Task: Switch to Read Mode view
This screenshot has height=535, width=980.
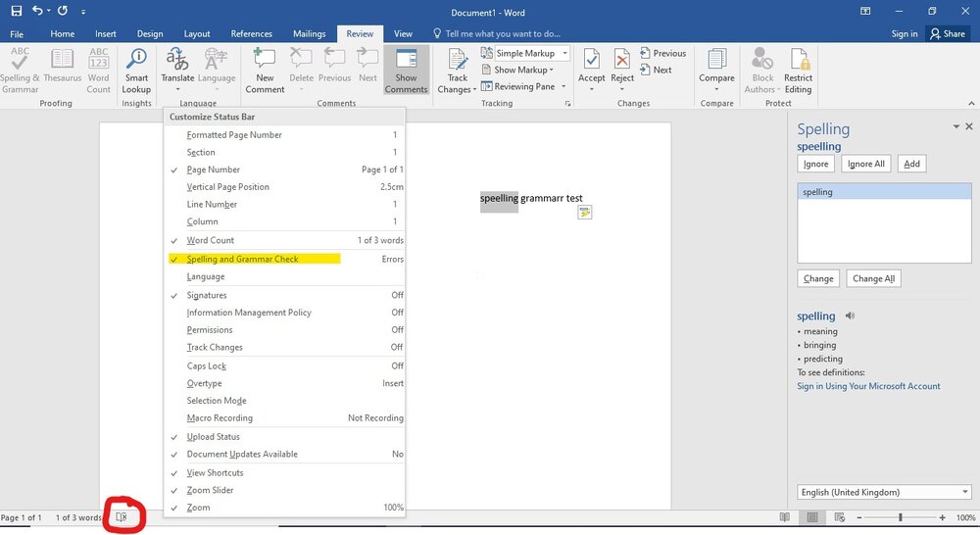Action: point(784,517)
